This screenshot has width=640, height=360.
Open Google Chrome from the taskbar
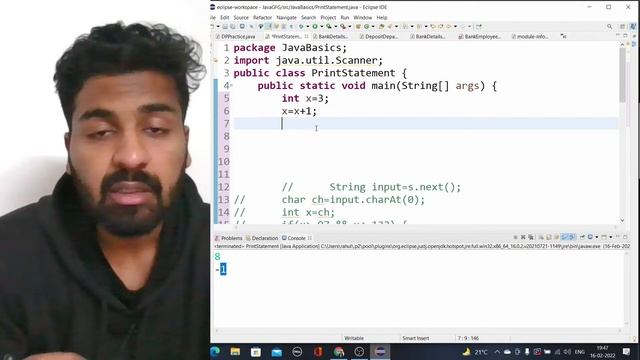339,351
